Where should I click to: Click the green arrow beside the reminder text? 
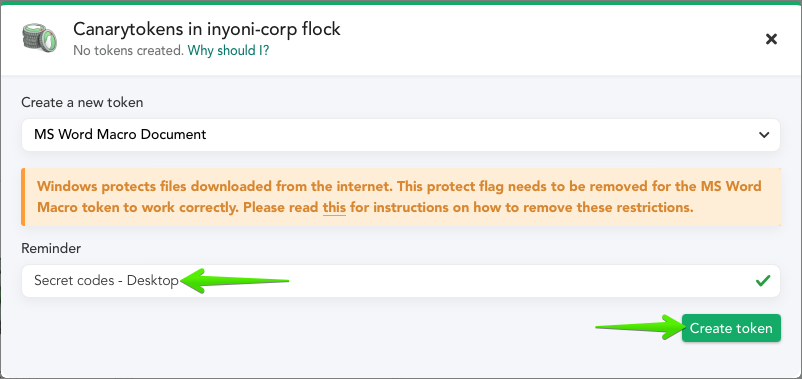click(x=235, y=280)
